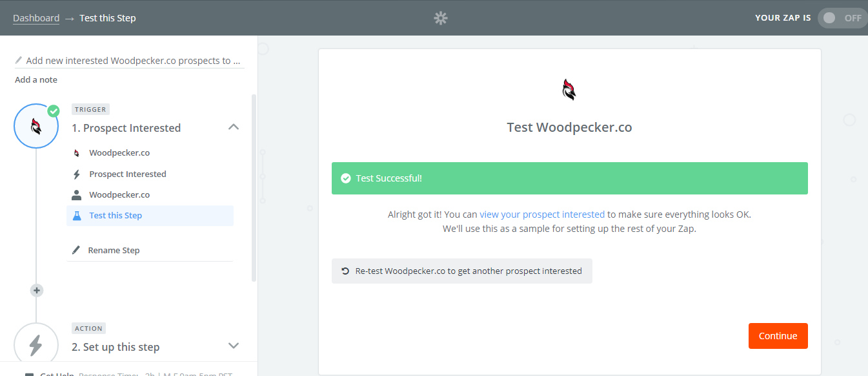
Task: Click the orange Continue button
Action: (778, 336)
